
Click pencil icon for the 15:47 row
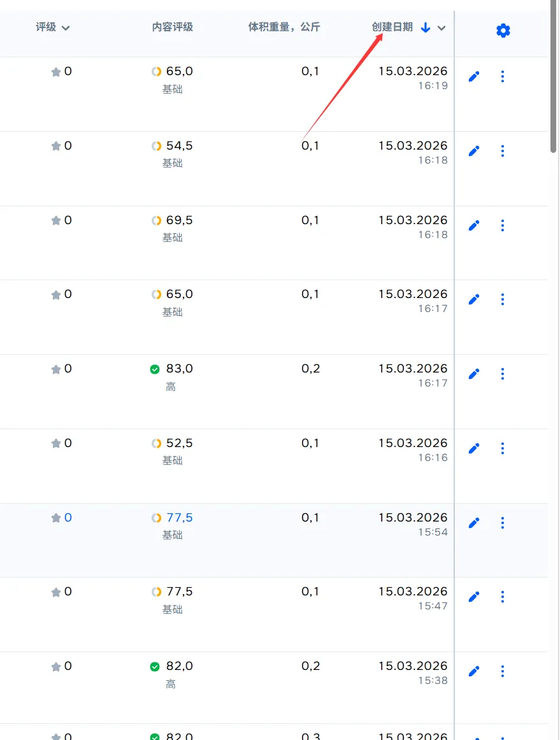coord(473,597)
